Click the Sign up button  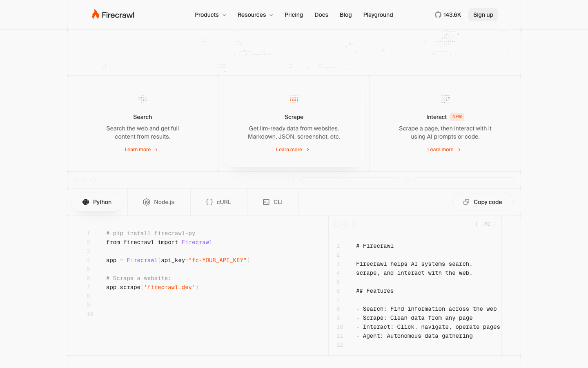(x=483, y=15)
